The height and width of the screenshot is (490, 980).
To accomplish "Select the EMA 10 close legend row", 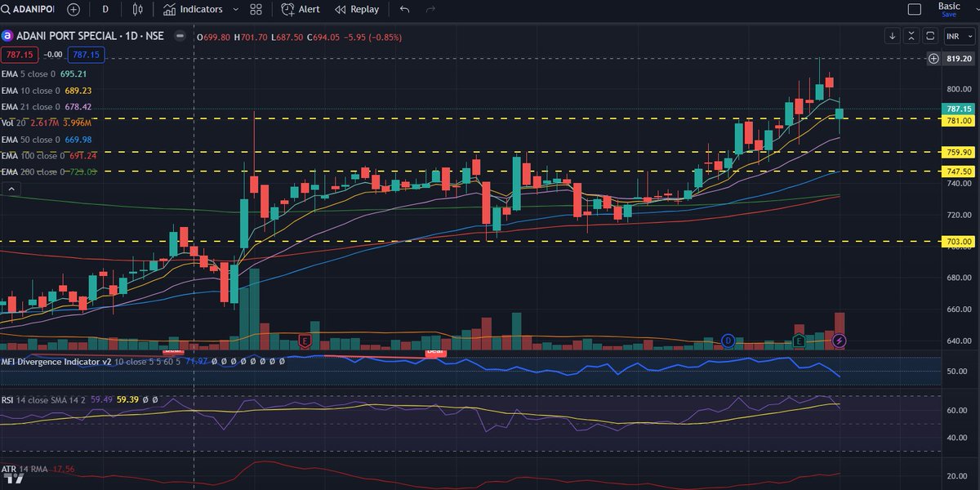I will point(47,91).
